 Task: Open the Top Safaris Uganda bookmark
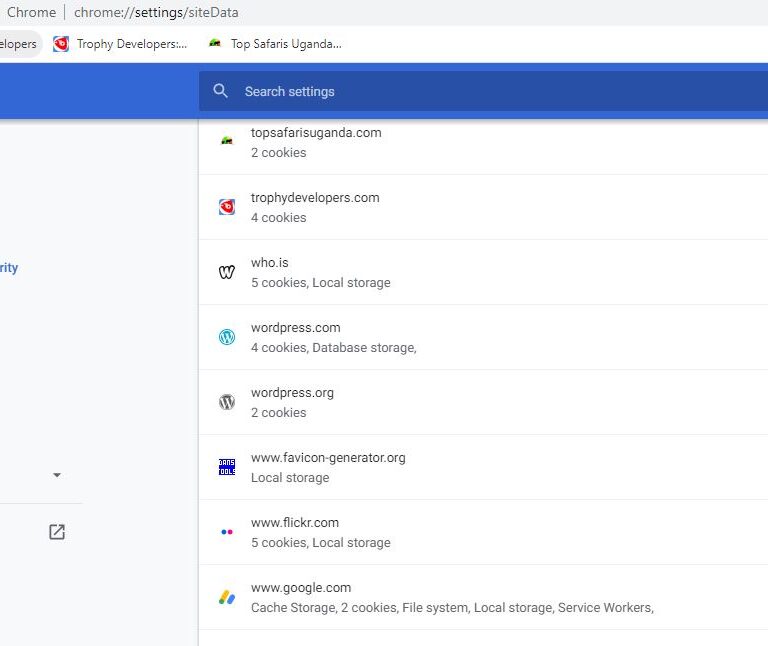(x=275, y=44)
